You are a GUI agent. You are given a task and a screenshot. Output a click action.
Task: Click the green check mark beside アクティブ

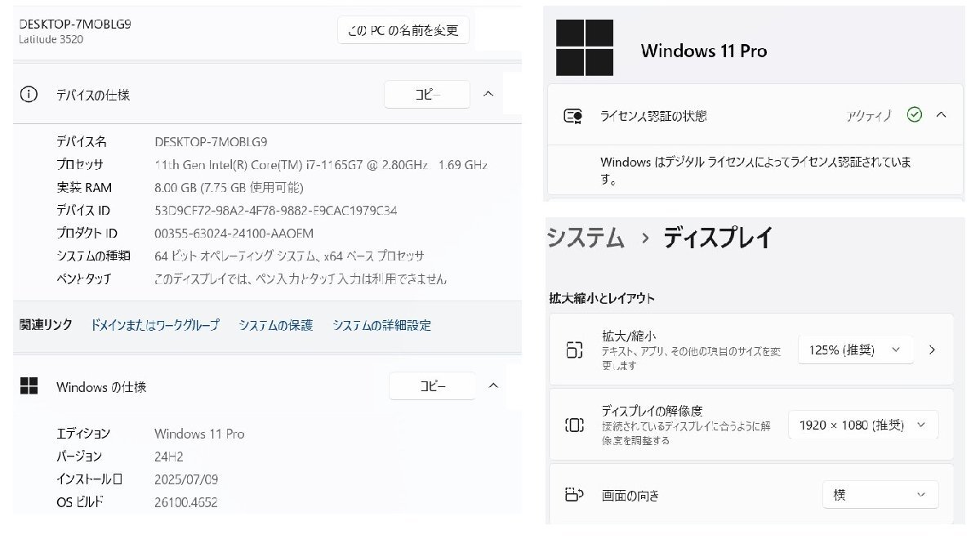(x=915, y=115)
